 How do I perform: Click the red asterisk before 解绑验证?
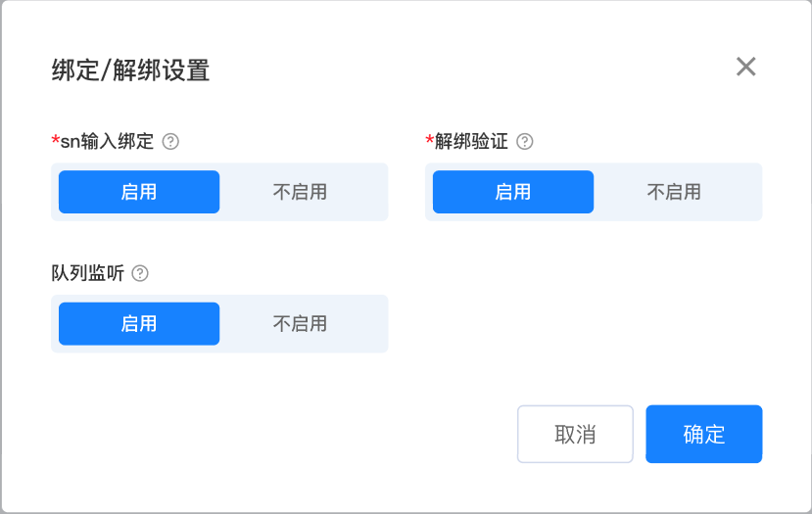coord(429,140)
